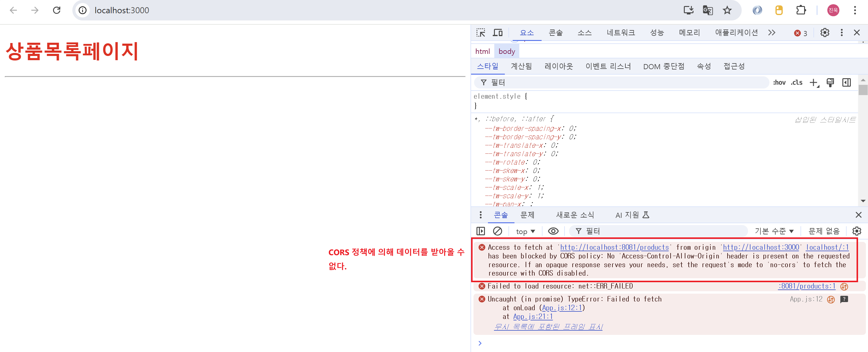The image size is (868, 352).
Task: Click the App.js:12:1 stack trace link
Action: coord(562,308)
